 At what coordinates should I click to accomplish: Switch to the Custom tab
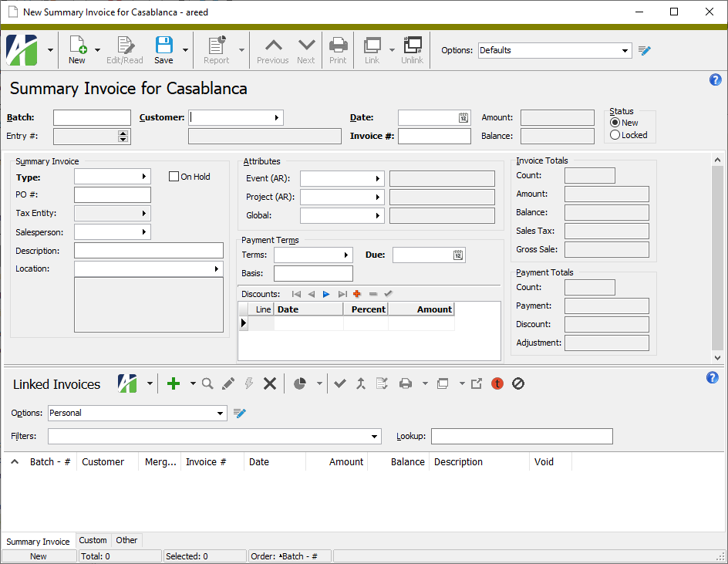(x=93, y=540)
